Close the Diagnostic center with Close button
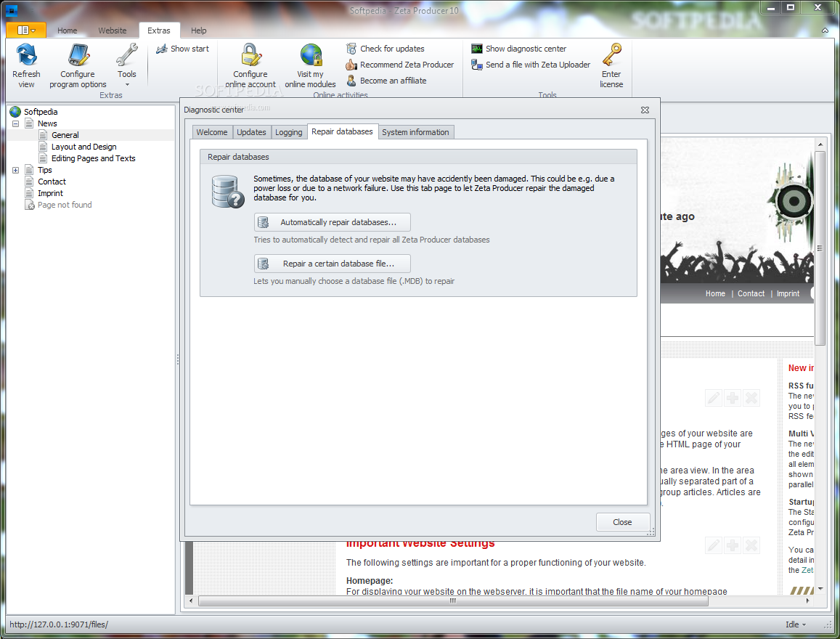Viewport: 840px width, 639px height. pyautogui.click(x=622, y=521)
